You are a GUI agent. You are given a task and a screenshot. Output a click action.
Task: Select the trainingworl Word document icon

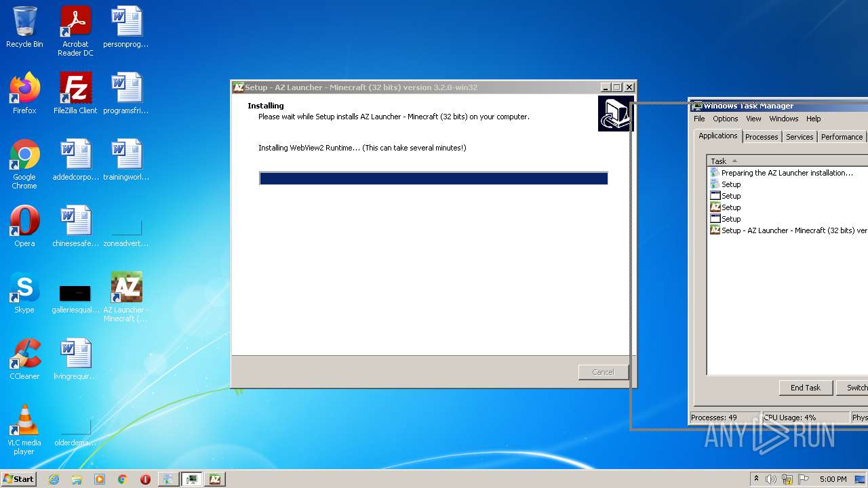(126, 160)
